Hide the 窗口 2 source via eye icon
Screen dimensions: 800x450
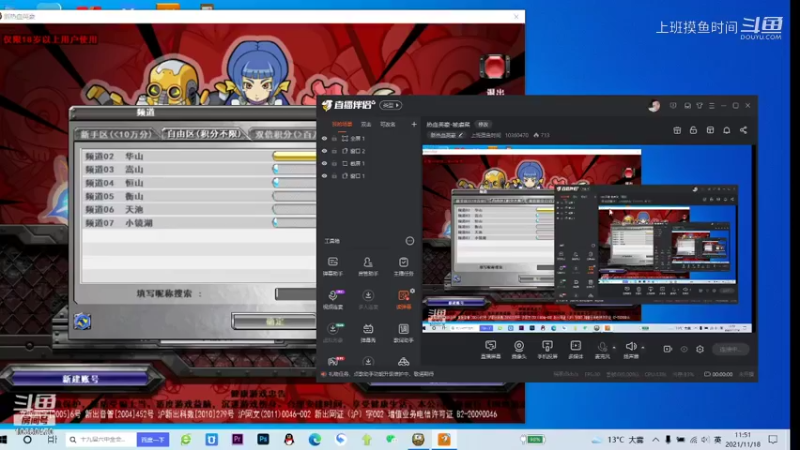324,151
